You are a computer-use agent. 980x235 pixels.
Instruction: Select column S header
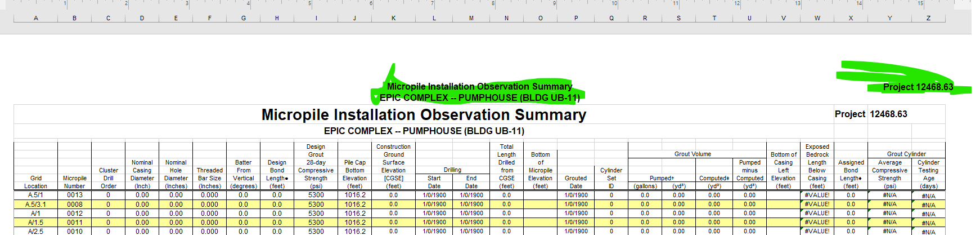(678, 18)
